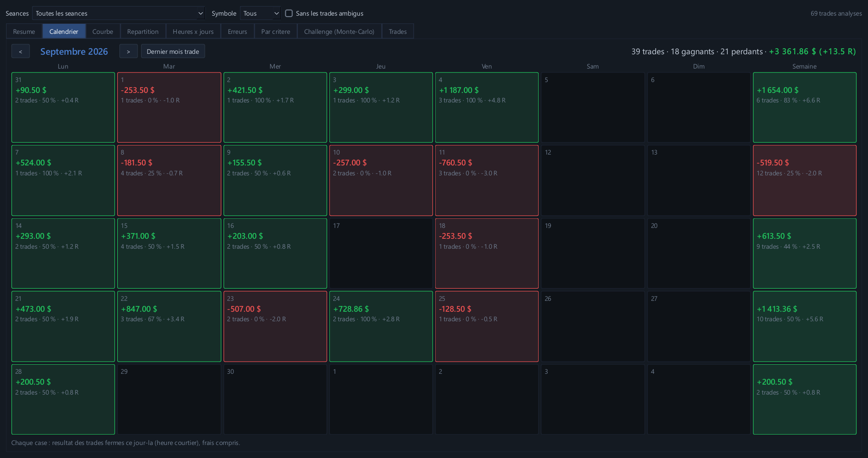Open the Courbe tab
Screen dimensions: 868x458
click(x=103, y=31)
